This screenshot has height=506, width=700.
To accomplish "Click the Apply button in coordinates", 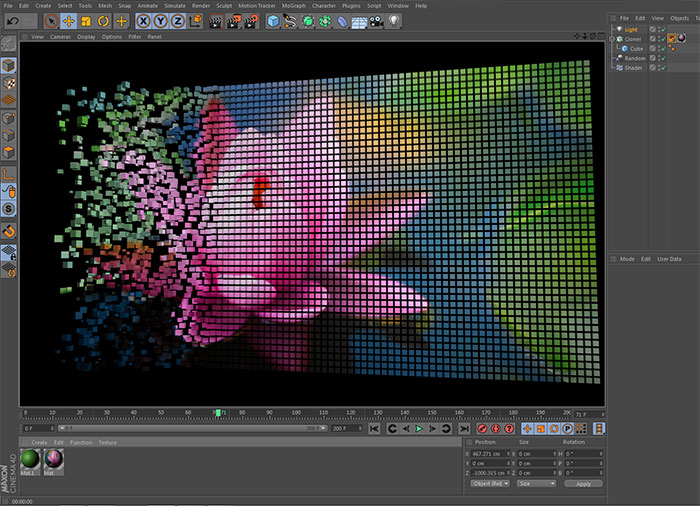I will 583,484.
